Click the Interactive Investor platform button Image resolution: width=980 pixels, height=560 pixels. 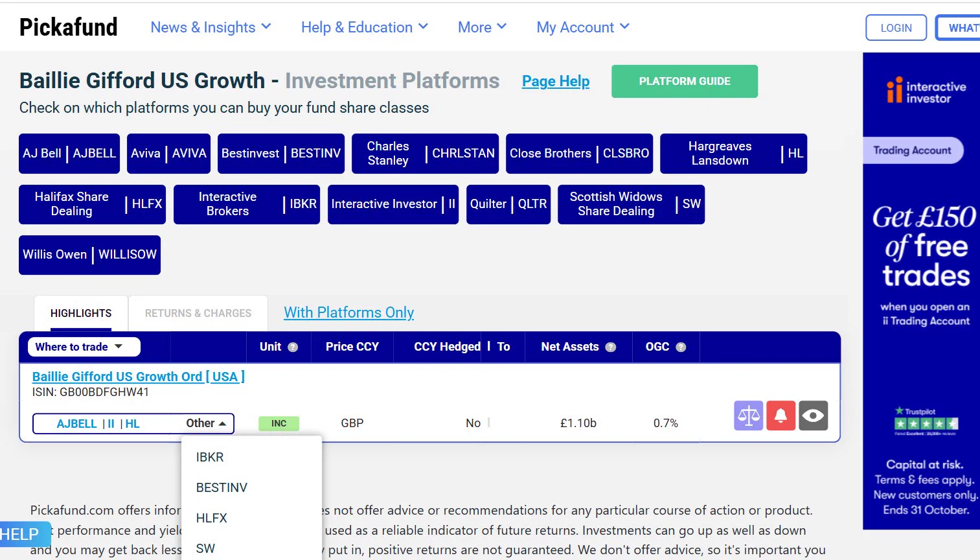393,204
